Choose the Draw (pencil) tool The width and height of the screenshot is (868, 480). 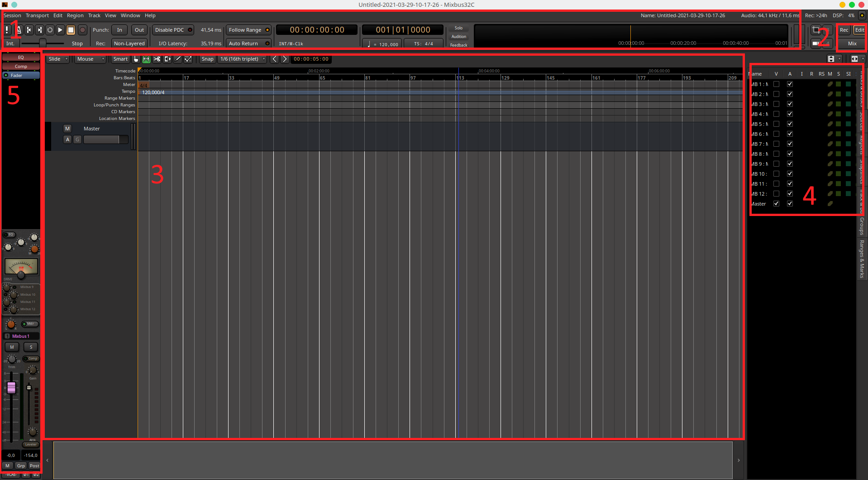(x=178, y=59)
